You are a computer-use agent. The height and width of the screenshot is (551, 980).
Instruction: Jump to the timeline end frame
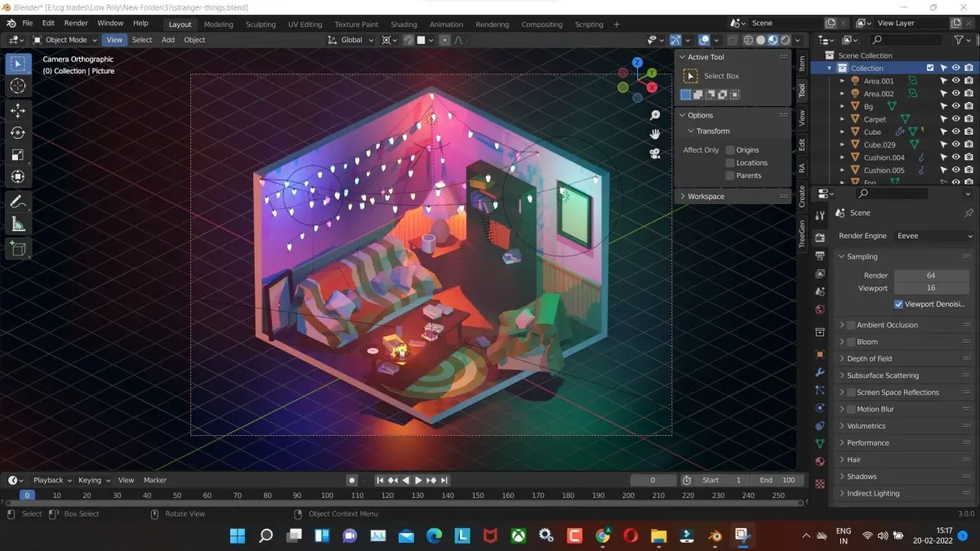[x=443, y=480]
